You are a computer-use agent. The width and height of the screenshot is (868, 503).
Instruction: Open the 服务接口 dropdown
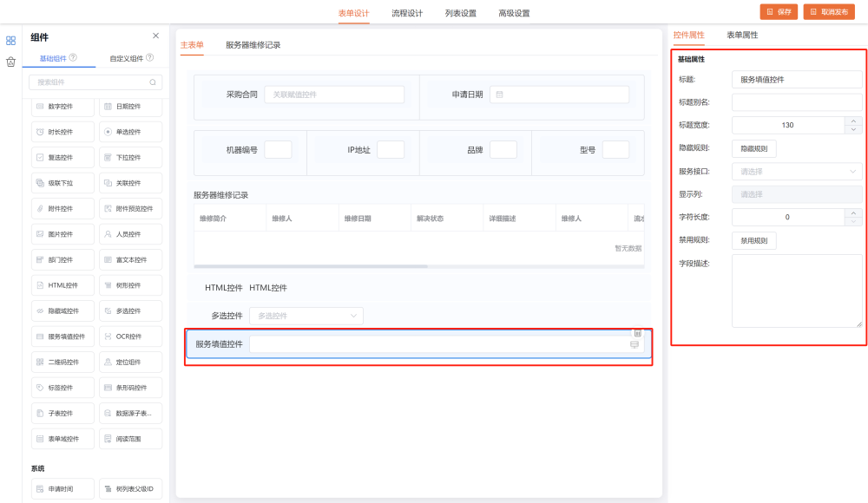(797, 171)
